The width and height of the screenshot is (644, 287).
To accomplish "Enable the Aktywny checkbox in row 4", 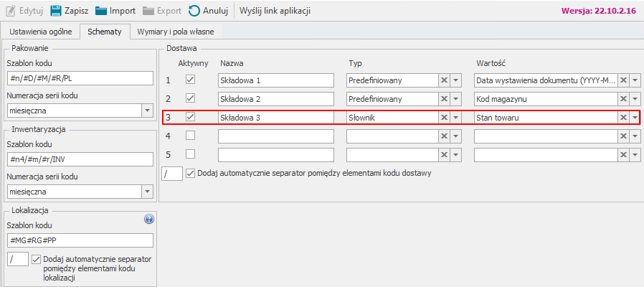I will coord(190,135).
